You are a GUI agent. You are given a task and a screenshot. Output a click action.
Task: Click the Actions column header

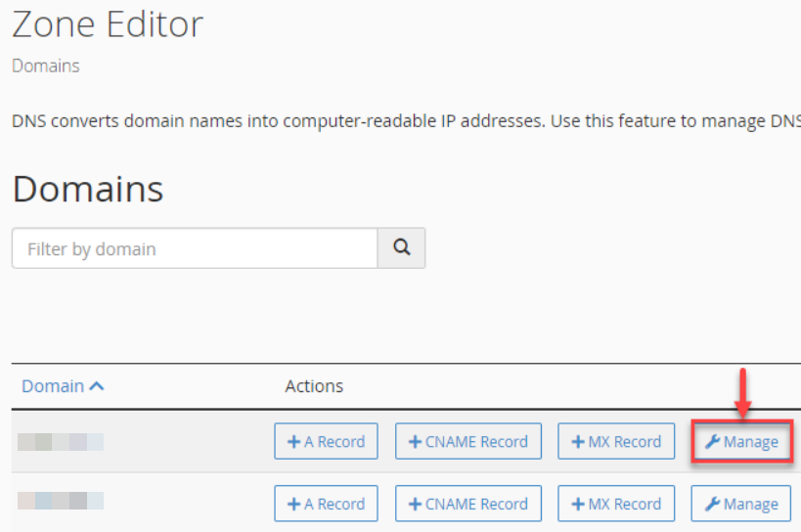click(314, 386)
